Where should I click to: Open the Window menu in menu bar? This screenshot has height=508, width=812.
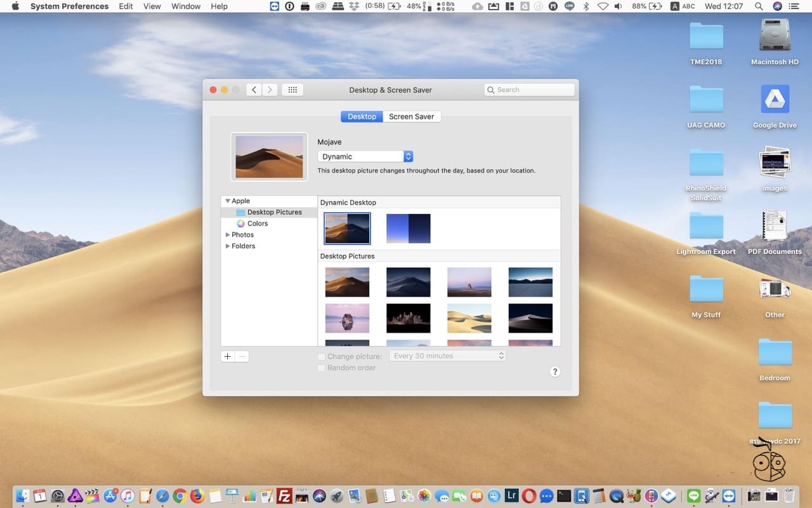pyautogui.click(x=186, y=6)
